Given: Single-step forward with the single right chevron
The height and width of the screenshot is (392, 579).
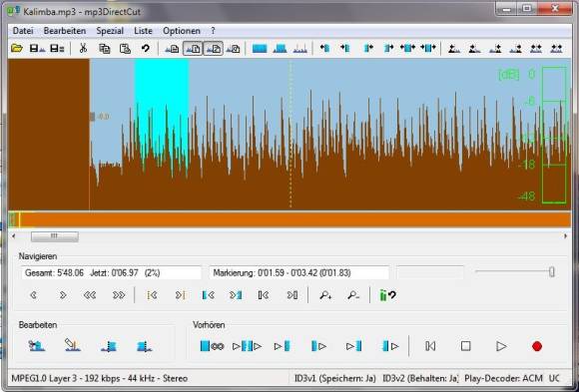Looking at the screenshot, I should 63,295.
